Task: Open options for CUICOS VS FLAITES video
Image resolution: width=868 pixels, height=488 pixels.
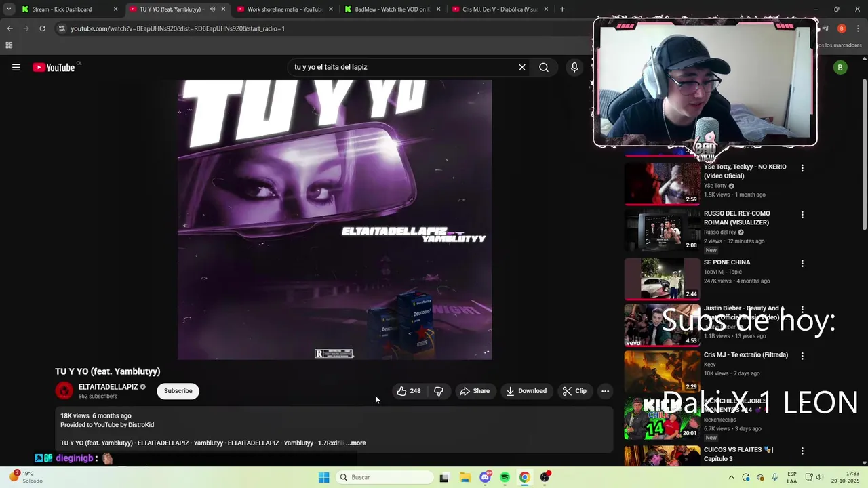Action: click(x=802, y=451)
